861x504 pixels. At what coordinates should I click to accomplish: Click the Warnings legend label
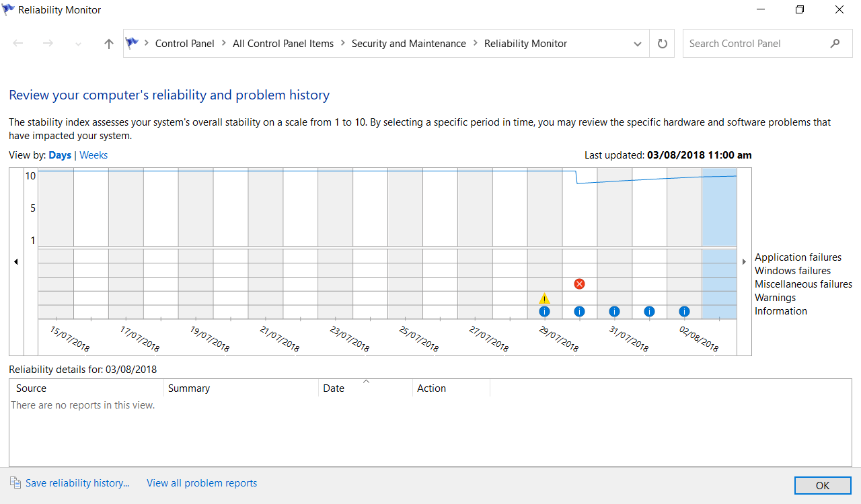[x=775, y=298]
